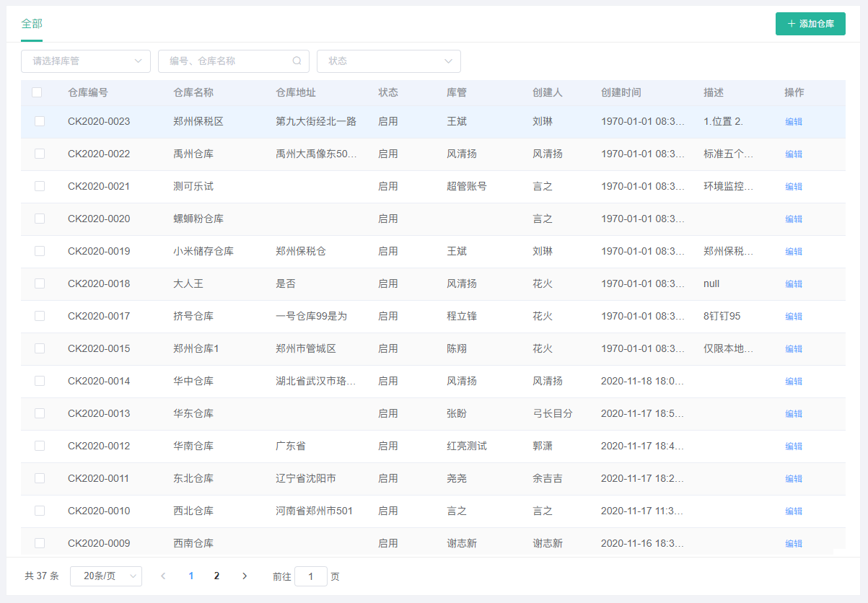Edit the 华南仓库 row
The image size is (868, 603).
point(794,446)
